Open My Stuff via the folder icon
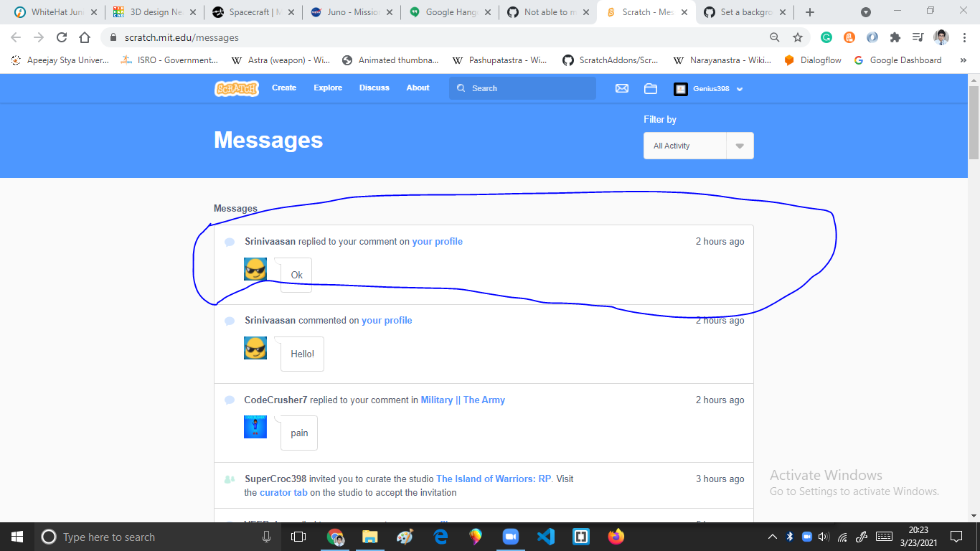The width and height of the screenshot is (980, 551). [650, 88]
